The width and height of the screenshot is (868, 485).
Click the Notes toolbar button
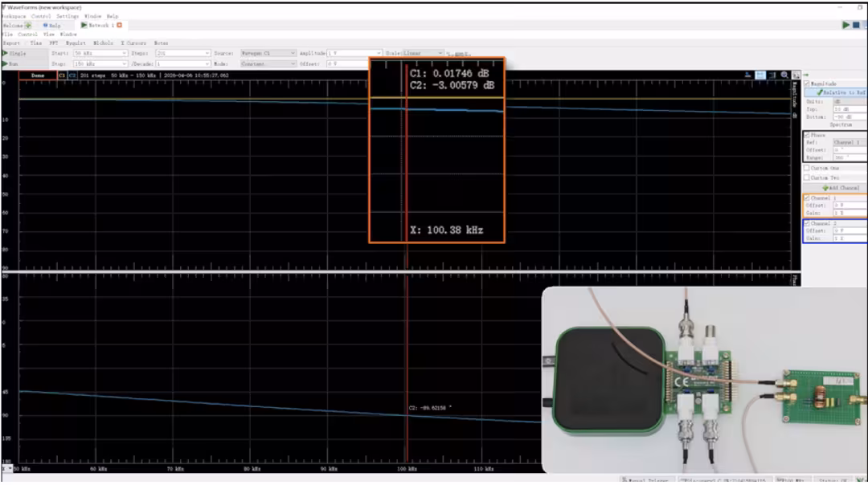point(161,43)
